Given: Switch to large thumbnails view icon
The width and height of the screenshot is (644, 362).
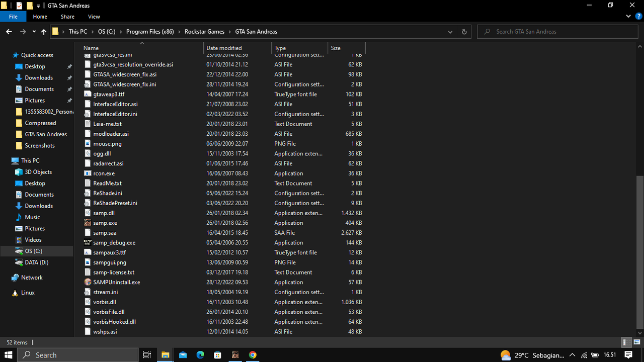Looking at the screenshot, I should 636,342.
